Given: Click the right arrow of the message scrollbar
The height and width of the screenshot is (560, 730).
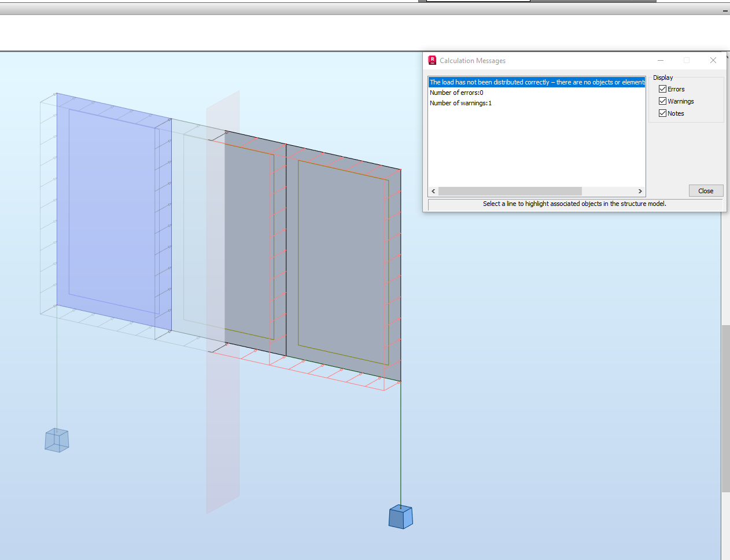Looking at the screenshot, I should tap(640, 191).
